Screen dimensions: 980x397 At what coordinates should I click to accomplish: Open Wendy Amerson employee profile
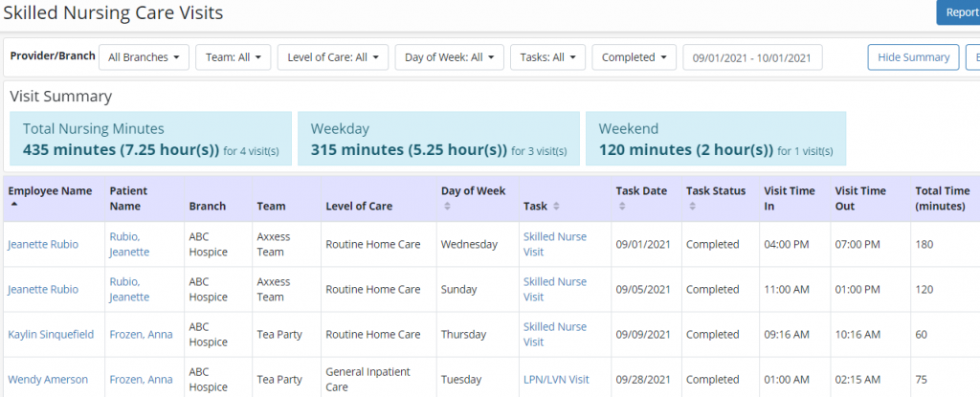point(48,380)
